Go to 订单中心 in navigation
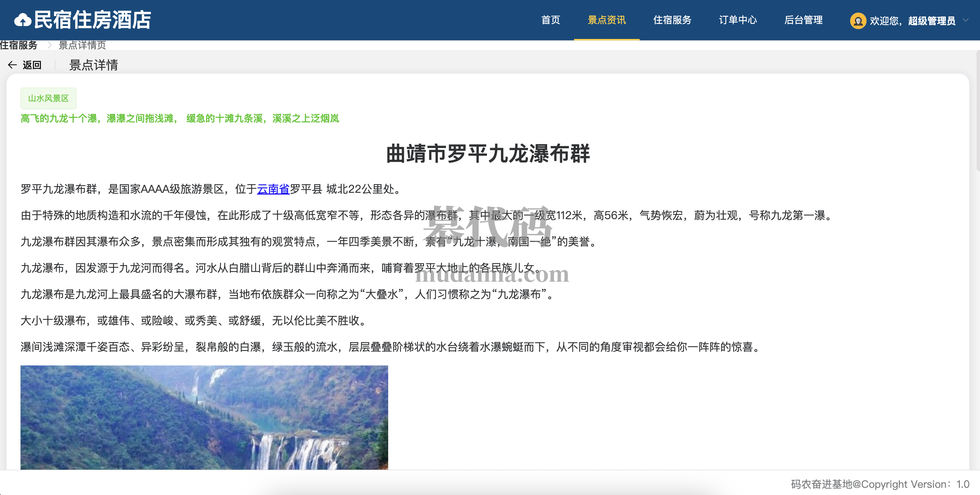The width and height of the screenshot is (980, 495). pos(738,20)
